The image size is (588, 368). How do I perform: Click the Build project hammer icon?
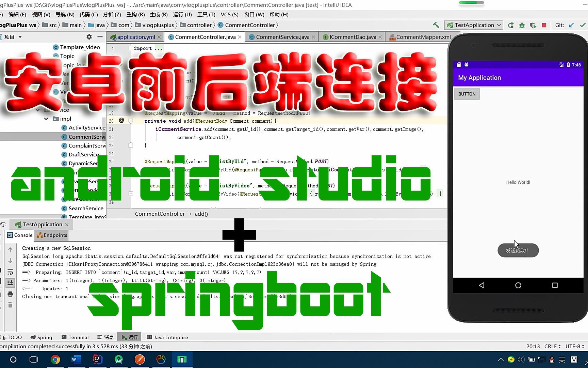point(436,25)
